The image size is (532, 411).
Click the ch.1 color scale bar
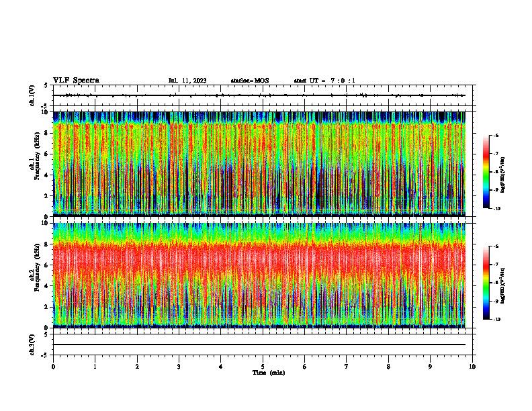pos(486,172)
